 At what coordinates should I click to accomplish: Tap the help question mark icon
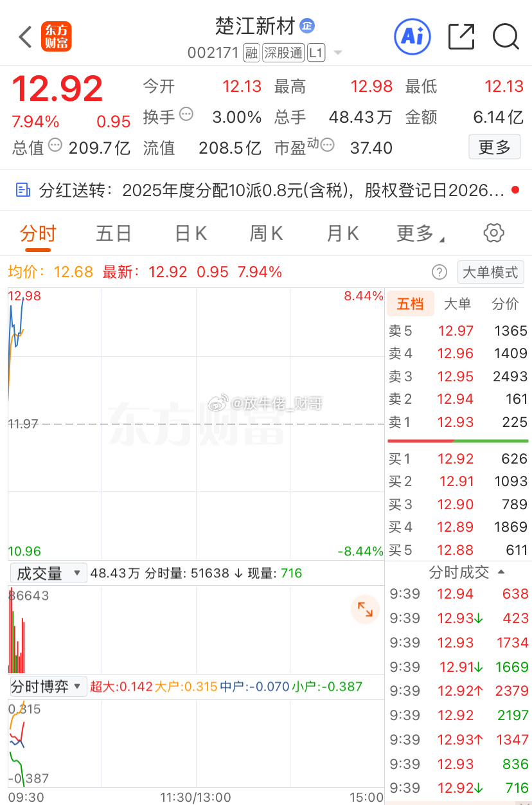[439, 272]
